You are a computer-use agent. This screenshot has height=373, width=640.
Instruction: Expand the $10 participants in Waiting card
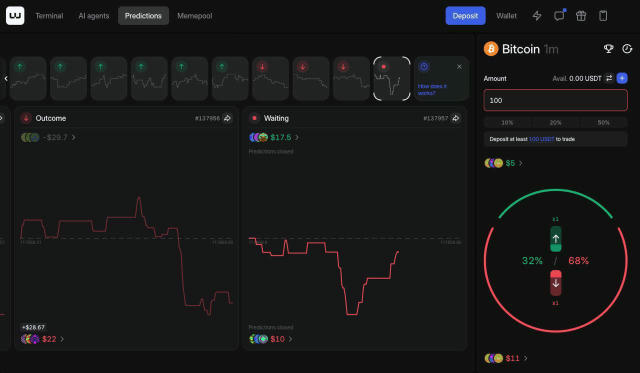point(270,339)
